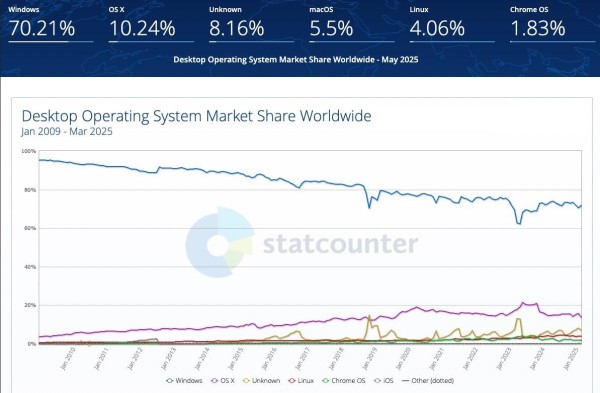Click the Chrome OS legend marker

326,381
